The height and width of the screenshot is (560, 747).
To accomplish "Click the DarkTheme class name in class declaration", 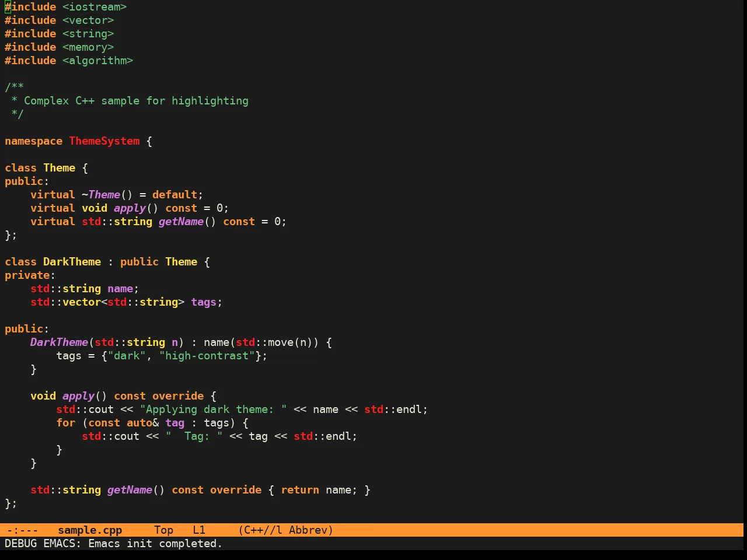I will [72, 262].
